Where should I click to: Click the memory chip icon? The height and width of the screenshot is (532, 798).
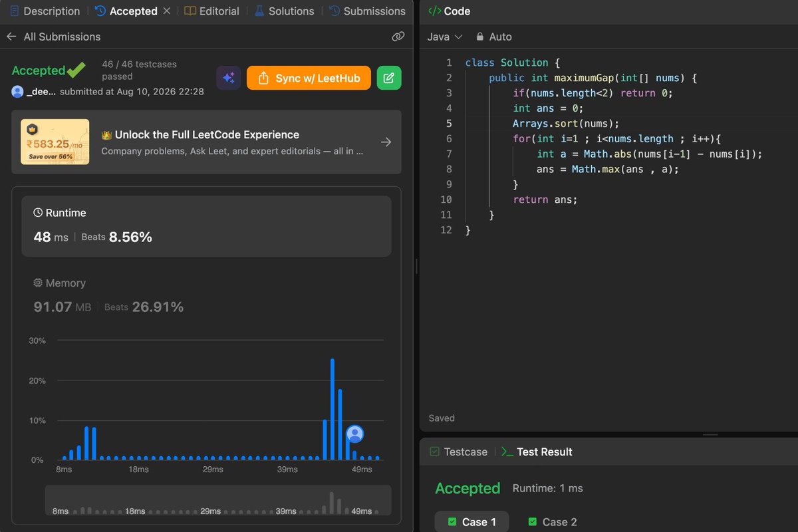(x=38, y=283)
